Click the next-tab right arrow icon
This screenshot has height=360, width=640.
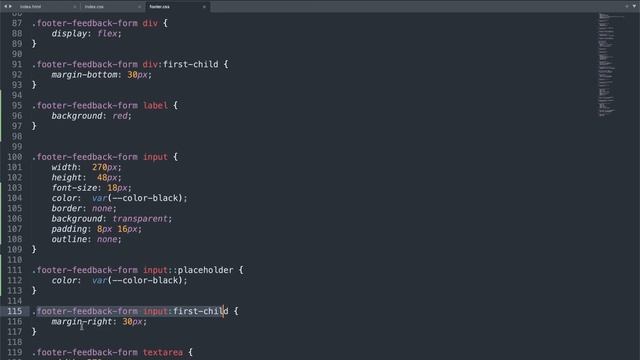coord(10,6)
